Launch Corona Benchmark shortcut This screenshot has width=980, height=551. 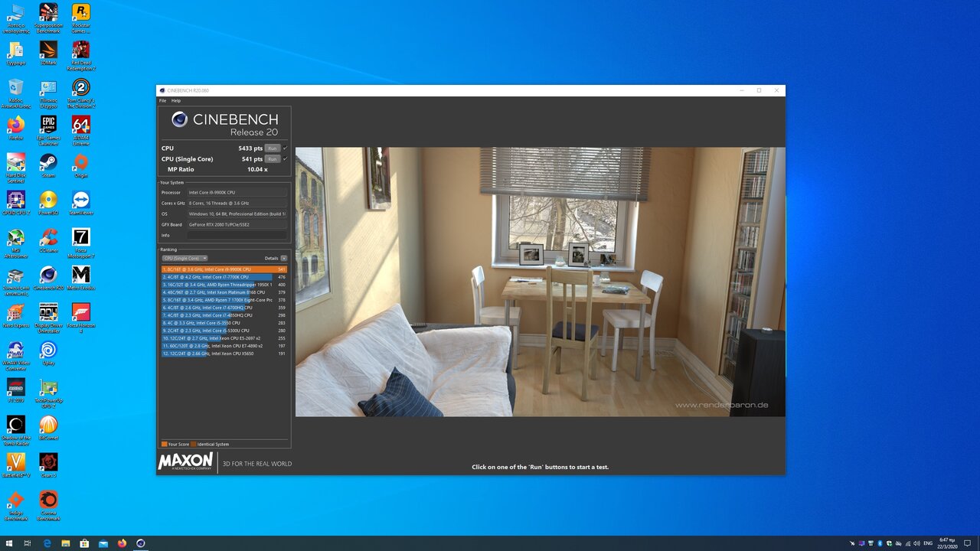click(x=48, y=505)
